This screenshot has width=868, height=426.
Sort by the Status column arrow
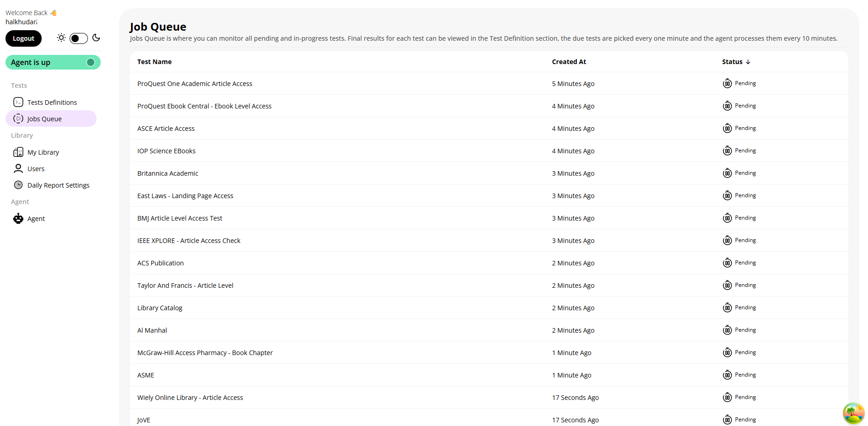pos(748,62)
